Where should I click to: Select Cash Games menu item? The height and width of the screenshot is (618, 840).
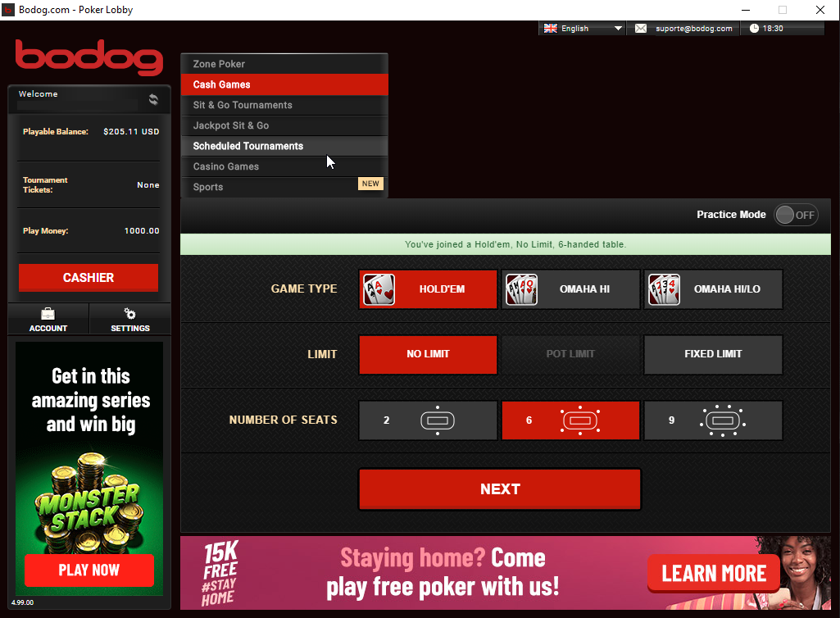click(284, 84)
